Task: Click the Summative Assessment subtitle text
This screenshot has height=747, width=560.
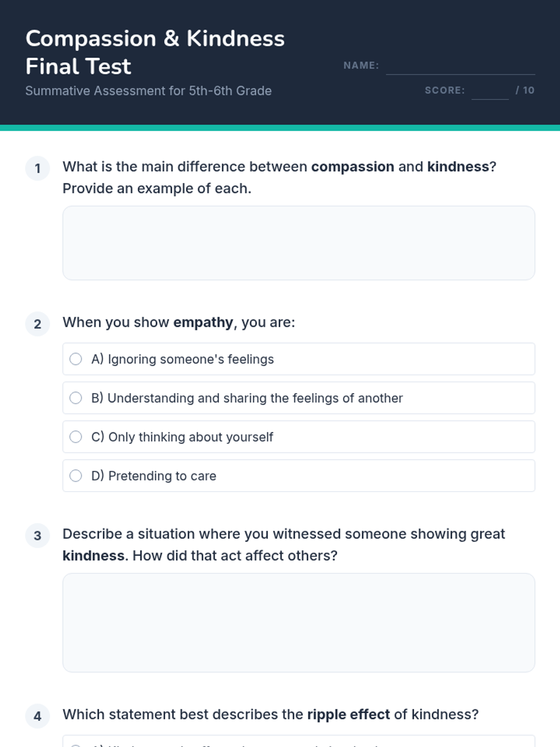Action: click(148, 91)
